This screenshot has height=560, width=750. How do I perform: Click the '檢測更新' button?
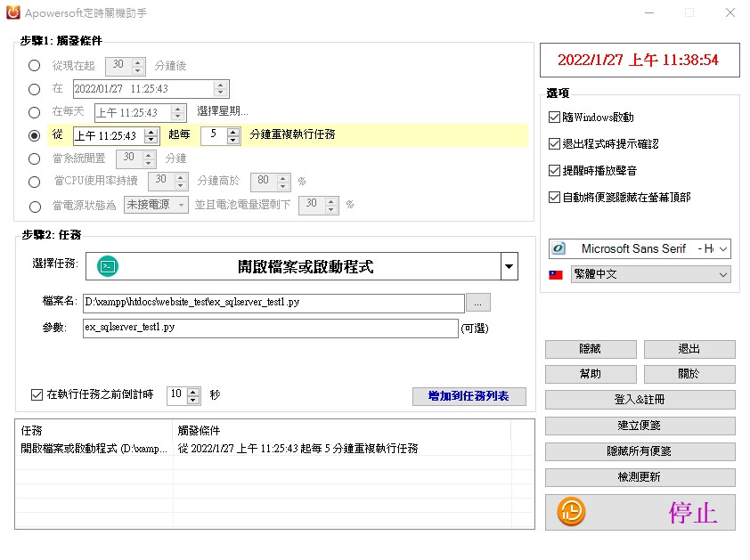(640, 477)
